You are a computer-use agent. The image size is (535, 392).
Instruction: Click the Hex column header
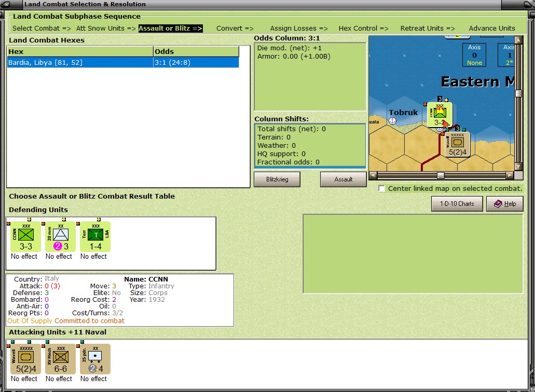point(80,51)
